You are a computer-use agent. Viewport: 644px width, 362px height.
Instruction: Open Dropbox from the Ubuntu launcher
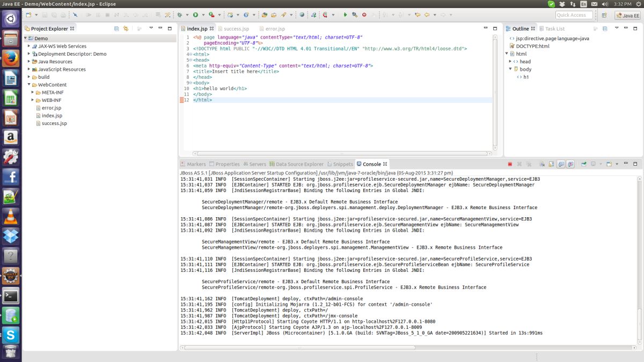tap(10, 236)
